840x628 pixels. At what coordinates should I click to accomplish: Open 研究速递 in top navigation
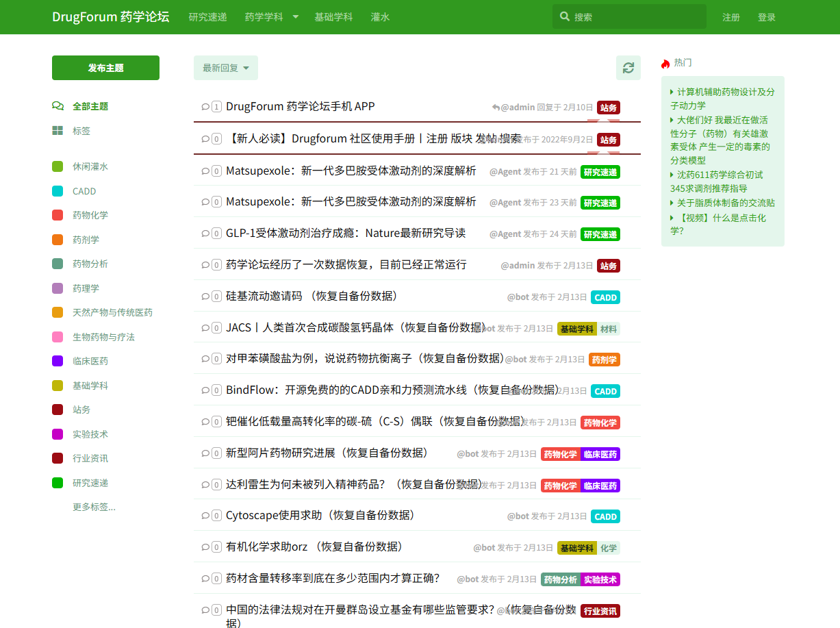pos(207,17)
